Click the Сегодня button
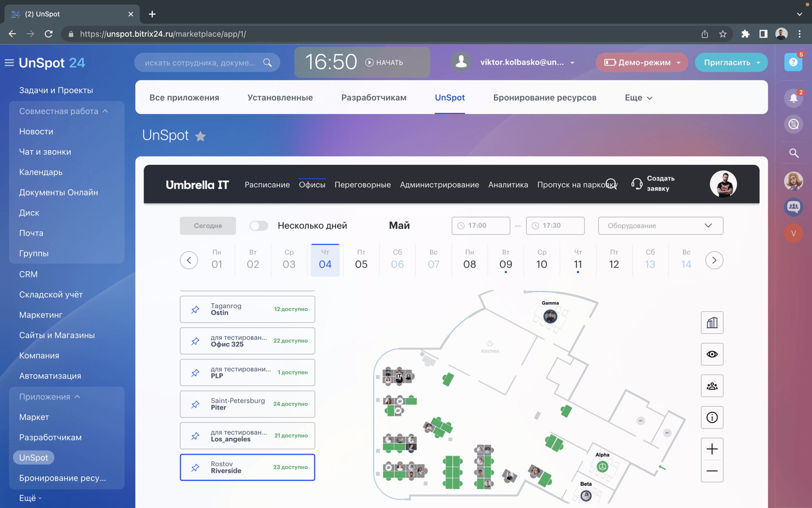Image resolution: width=812 pixels, height=508 pixels. click(x=208, y=226)
